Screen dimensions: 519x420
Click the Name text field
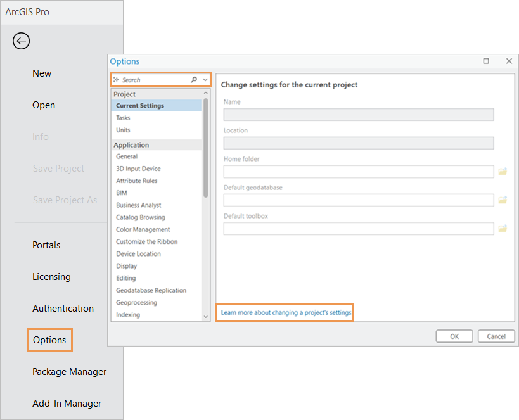[359, 115]
